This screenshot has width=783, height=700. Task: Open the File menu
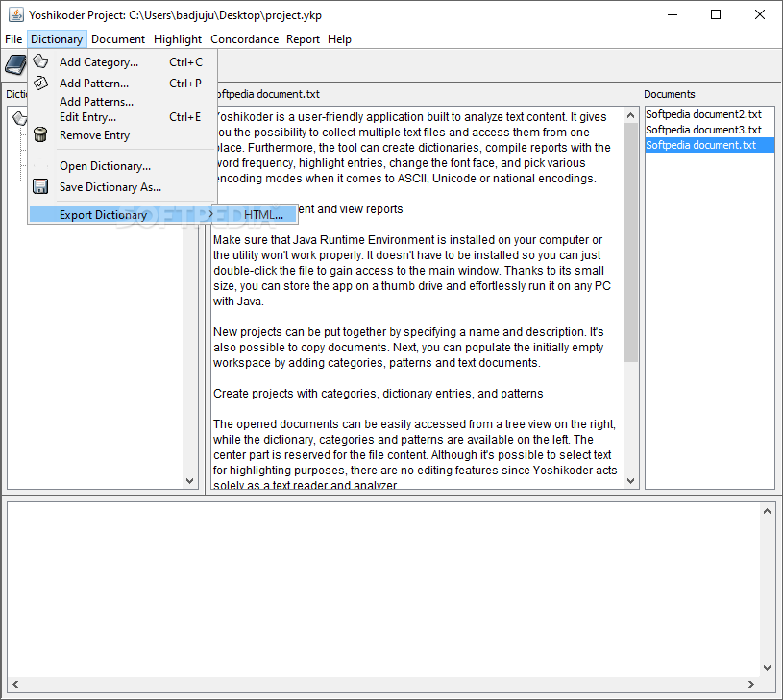pyautogui.click(x=13, y=39)
